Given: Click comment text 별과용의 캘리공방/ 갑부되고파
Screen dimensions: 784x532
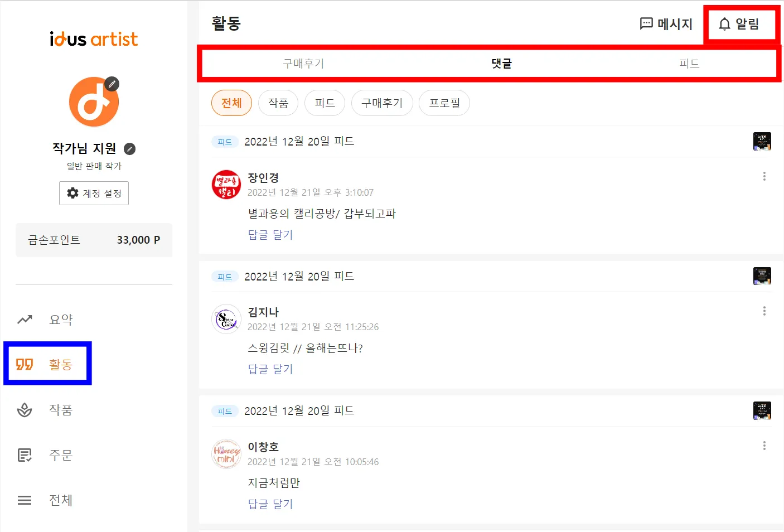Looking at the screenshot, I should point(322,214).
